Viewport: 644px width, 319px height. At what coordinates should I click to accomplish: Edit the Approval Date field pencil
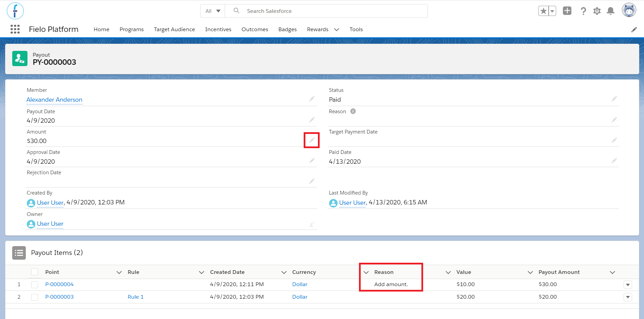(312, 160)
